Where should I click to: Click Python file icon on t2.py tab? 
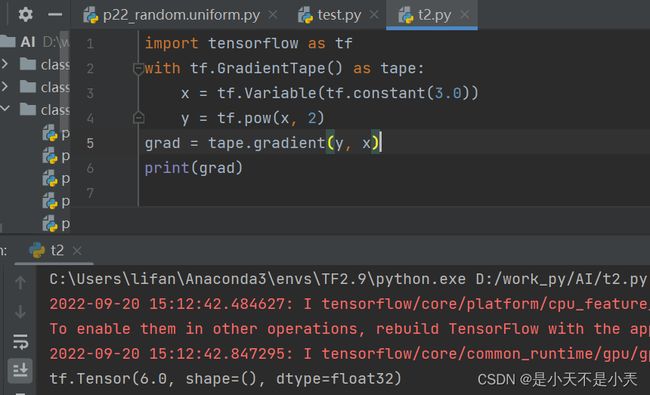406,15
